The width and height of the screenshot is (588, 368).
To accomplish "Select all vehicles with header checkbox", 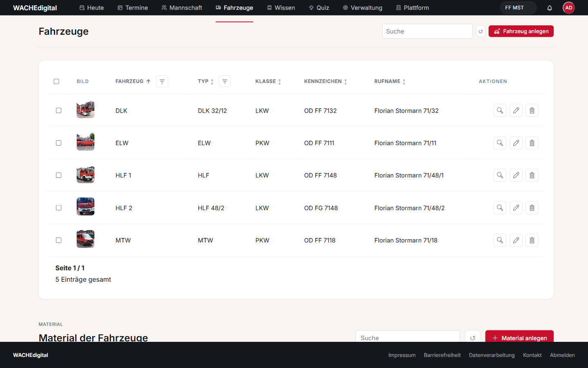I will click(56, 81).
